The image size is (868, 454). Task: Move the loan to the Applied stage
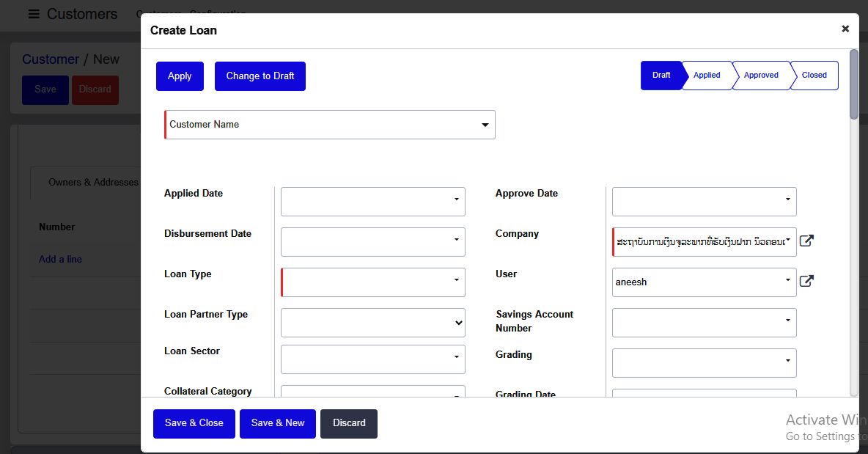tap(706, 75)
